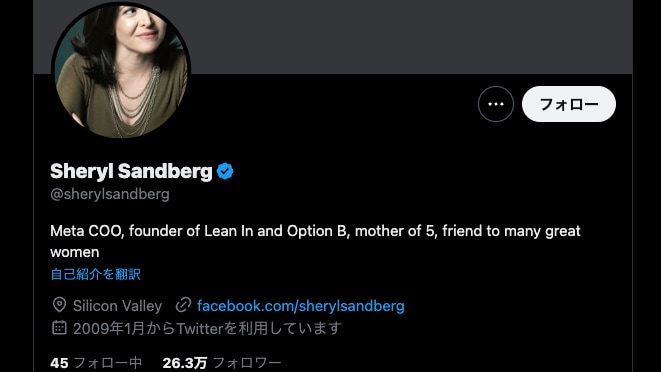Click the location pin icon
This screenshot has height=372, width=661.
[59, 305]
